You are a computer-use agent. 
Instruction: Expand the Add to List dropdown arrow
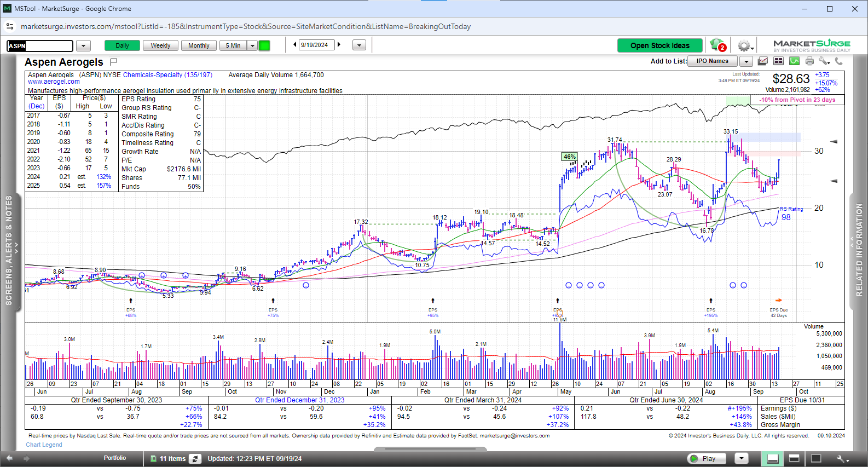click(x=747, y=61)
